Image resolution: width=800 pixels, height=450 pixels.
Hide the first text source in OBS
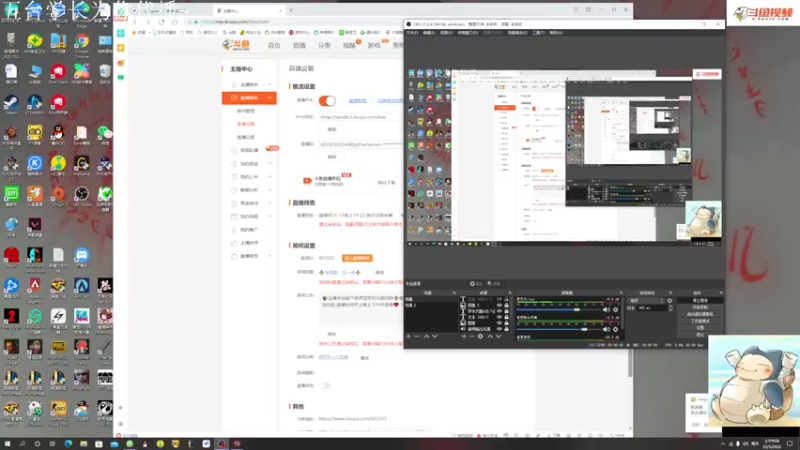(x=499, y=299)
